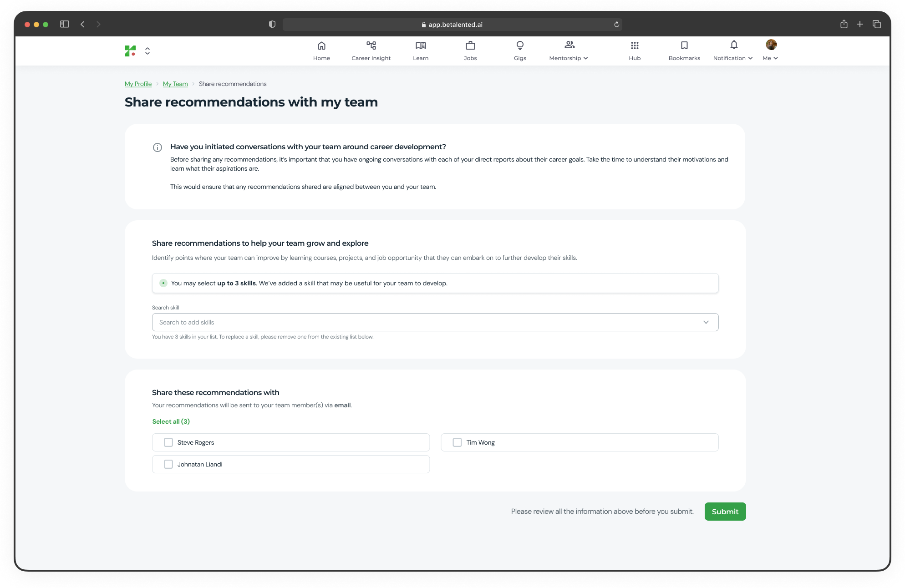Click the Home house icon

tap(321, 46)
